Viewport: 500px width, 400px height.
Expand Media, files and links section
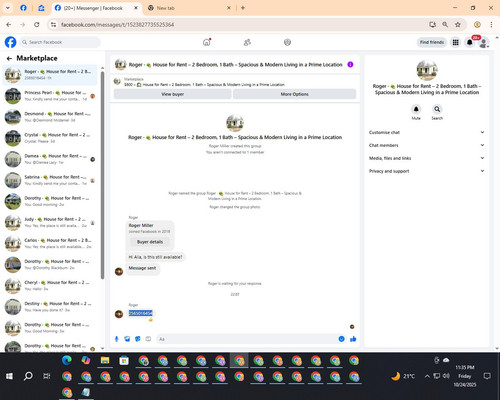point(427,158)
